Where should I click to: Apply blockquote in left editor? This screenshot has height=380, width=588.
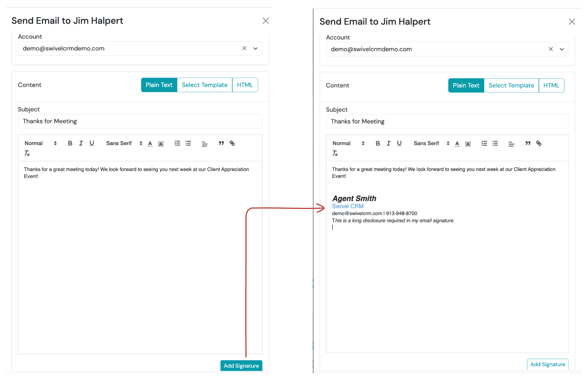click(x=221, y=143)
